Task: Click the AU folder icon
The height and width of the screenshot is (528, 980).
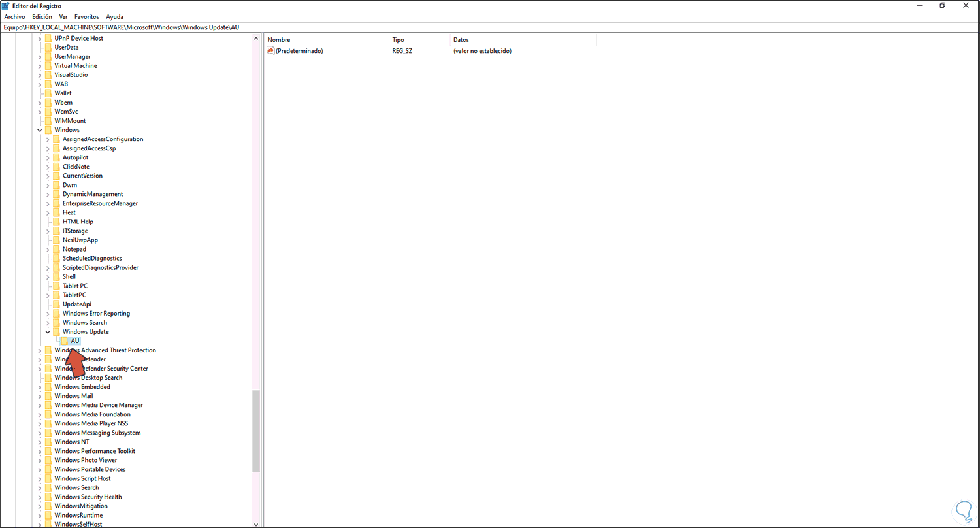Action: [64, 340]
